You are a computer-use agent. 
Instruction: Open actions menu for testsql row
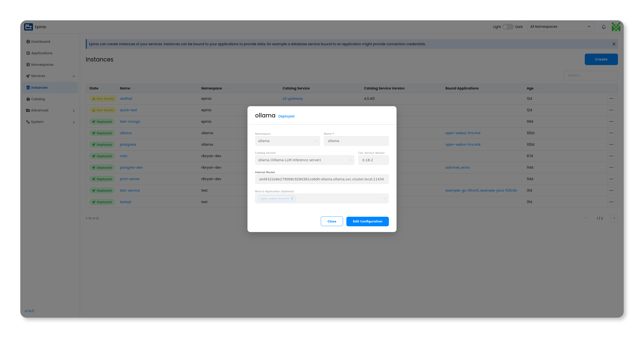point(611,202)
